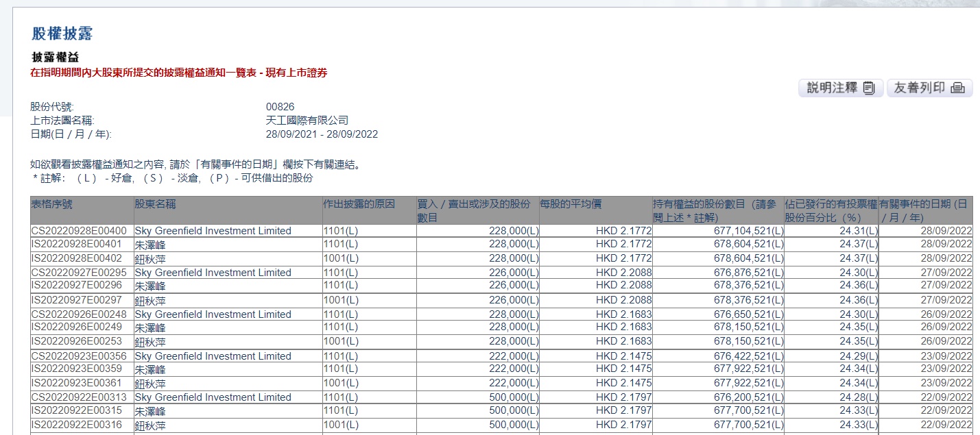Open 朱澤峰 shareholder link in row IS20220928E00401
The image size is (980, 435).
tap(150, 244)
